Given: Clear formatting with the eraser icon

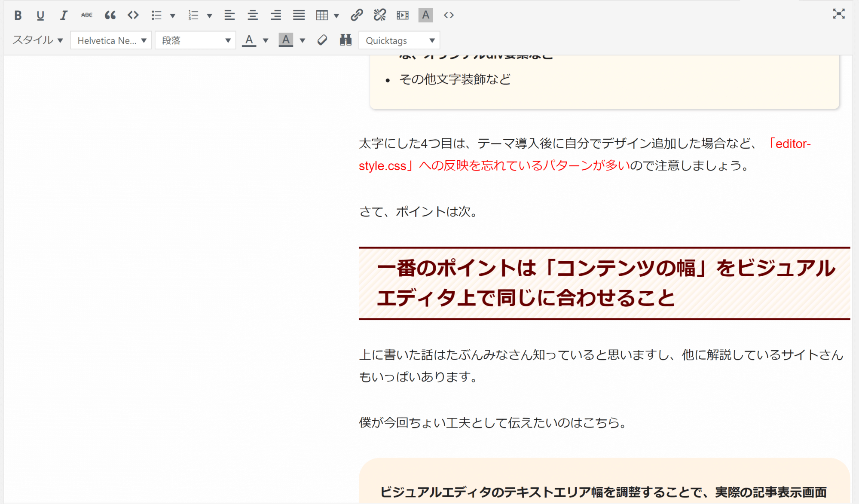Looking at the screenshot, I should coord(322,40).
